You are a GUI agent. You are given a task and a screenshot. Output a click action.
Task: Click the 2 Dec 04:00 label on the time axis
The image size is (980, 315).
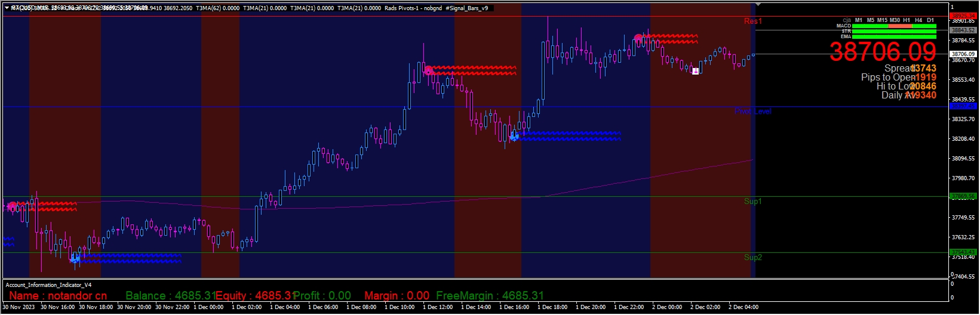click(x=744, y=307)
